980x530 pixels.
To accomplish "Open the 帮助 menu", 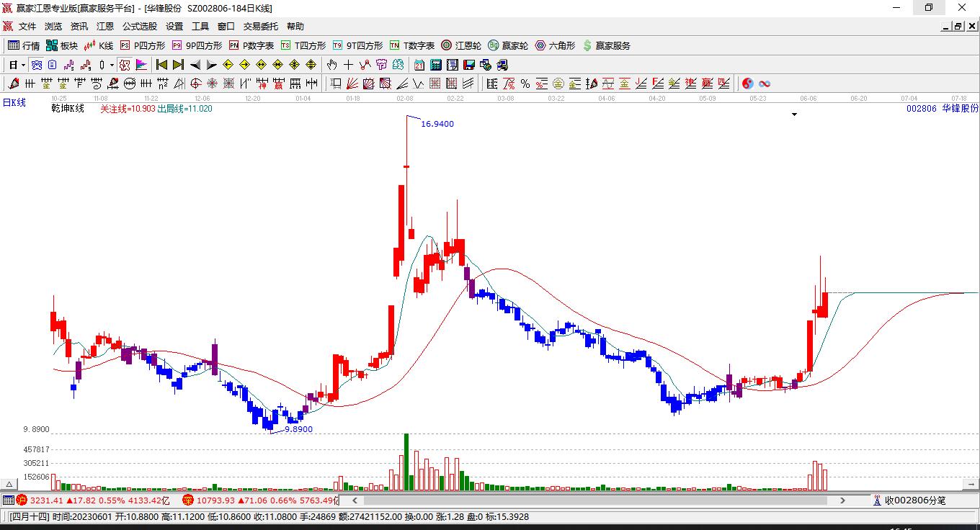I will tap(295, 27).
